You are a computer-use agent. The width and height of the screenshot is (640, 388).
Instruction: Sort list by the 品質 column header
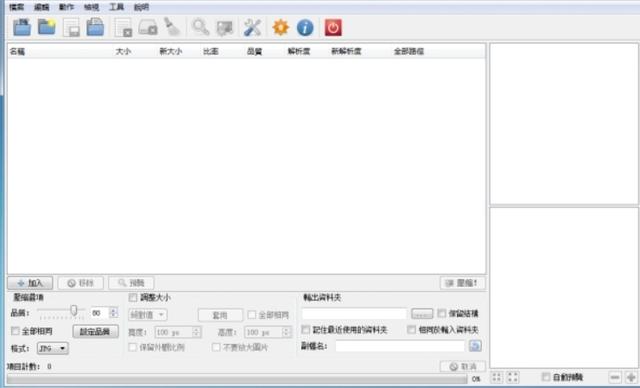coord(255,51)
